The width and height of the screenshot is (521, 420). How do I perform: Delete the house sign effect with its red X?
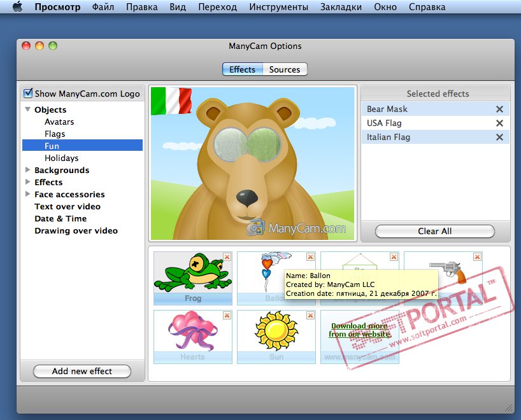(394, 256)
